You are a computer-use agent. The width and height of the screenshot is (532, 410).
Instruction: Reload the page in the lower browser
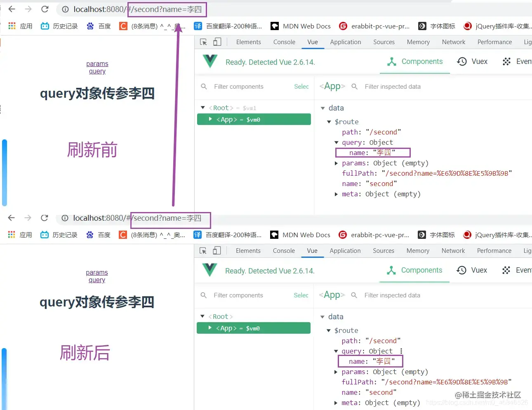45,218
